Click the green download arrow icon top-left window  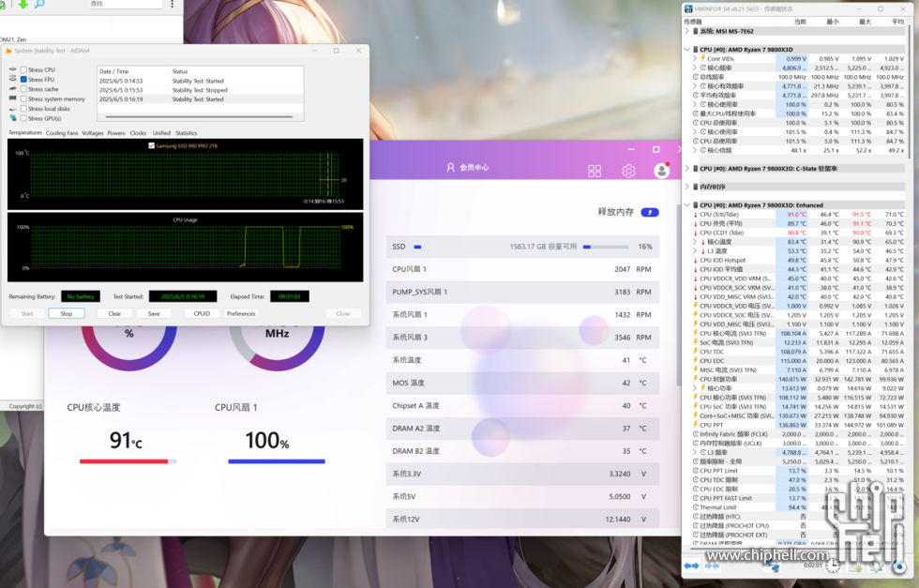23,4
